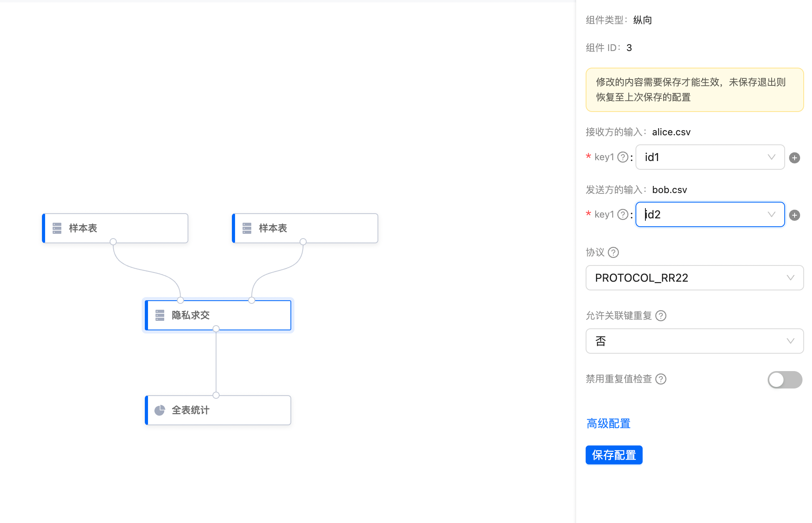Click the 组件类型 value 纵向
The height and width of the screenshot is (523, 812).
(642, 20)
